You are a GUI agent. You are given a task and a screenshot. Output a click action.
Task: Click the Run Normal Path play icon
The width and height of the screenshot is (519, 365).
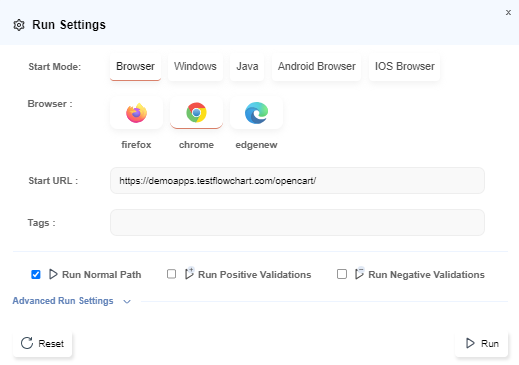53,274
